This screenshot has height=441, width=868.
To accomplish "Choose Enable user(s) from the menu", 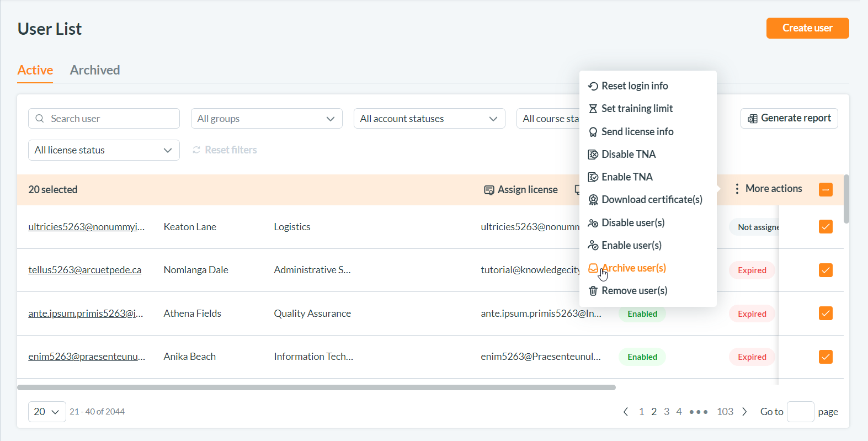I will tap(631, 245).
